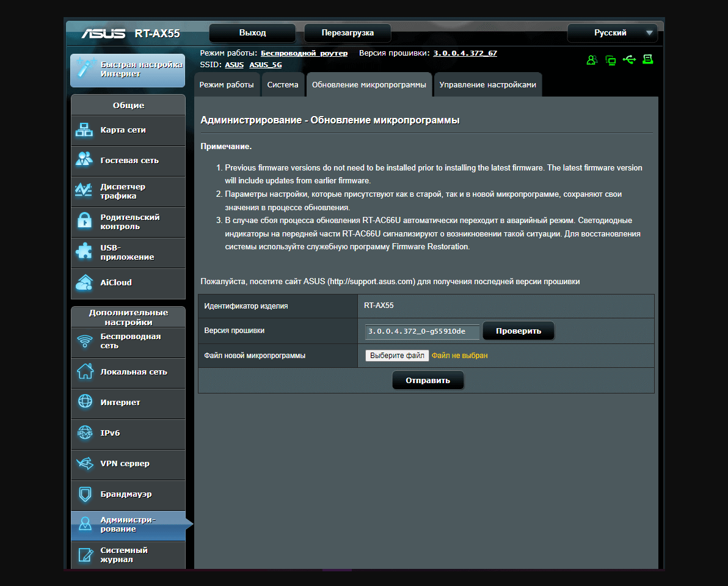Viewport: 728px width, 586px height.
Task: Open USB-приложение menu item
Action: pyautogui.click(x=128, y=252)
